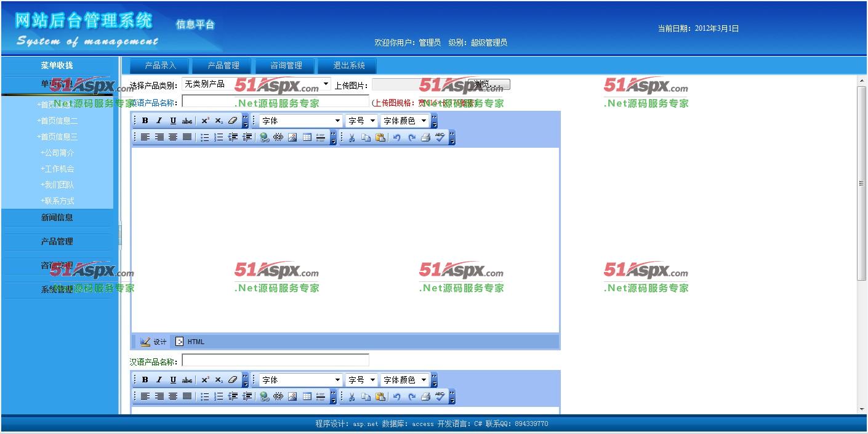
Task: Apply subscript in the English product editor
Action: coord(219,121)
